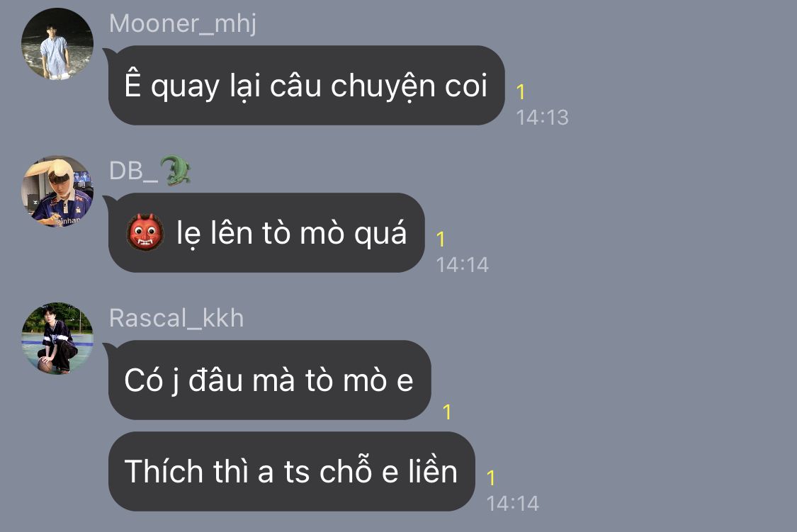Open Mooner_mhj's profile picture

click(x=57, y=44)
